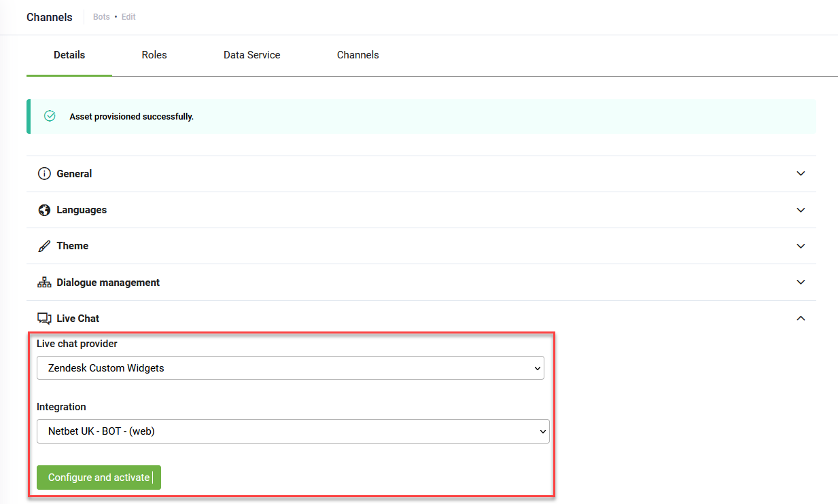
Task: Click the Theme section heading
Action: tap(73, 246)
